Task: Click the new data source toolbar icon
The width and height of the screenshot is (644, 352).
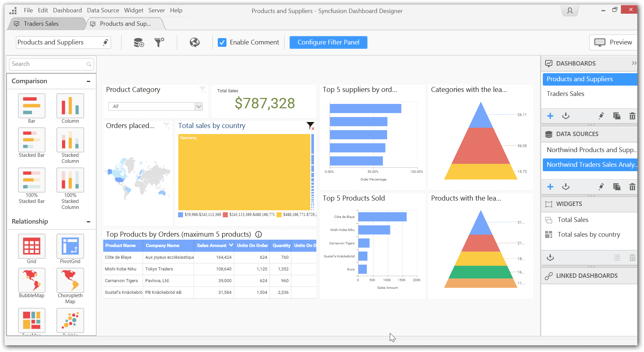Action: [x=139, y=42]
